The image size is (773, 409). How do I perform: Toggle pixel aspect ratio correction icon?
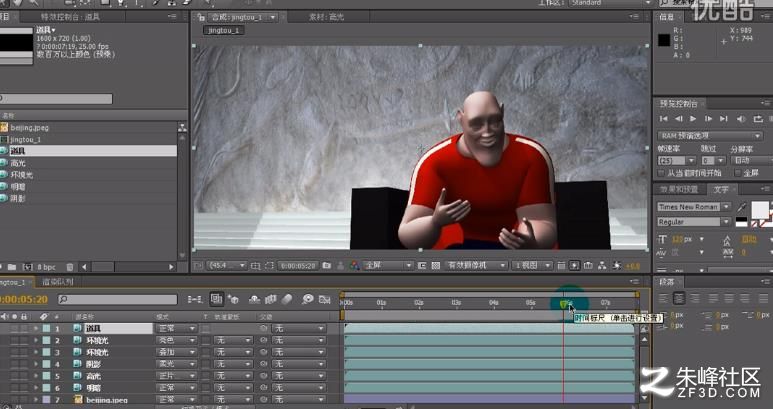coord(561,266)
